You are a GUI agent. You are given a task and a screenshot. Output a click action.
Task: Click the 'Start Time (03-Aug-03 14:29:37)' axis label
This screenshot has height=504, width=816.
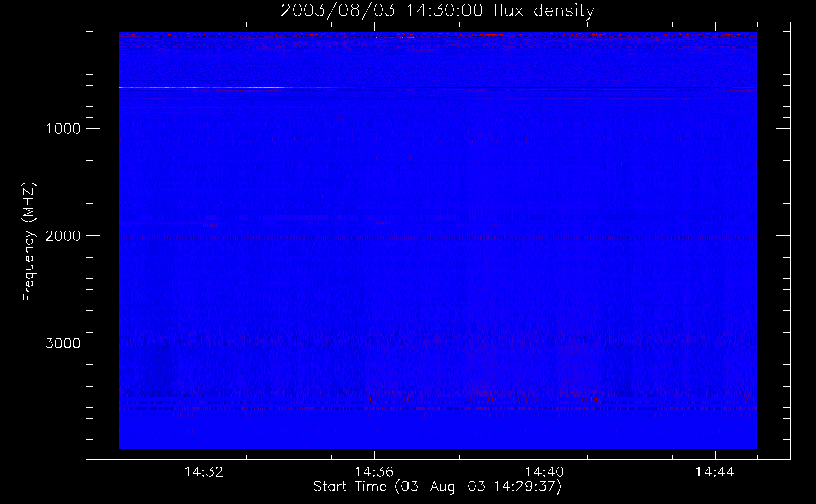[437, 487]
